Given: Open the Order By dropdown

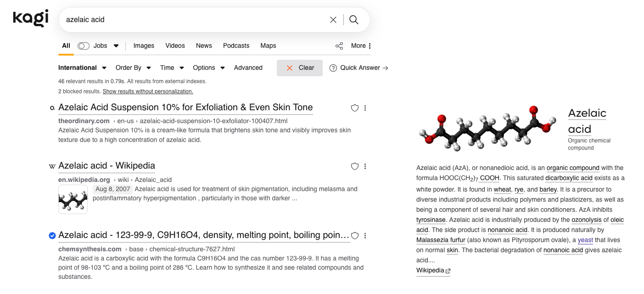Looking at the screenshot, I should [x=133, y=68].
